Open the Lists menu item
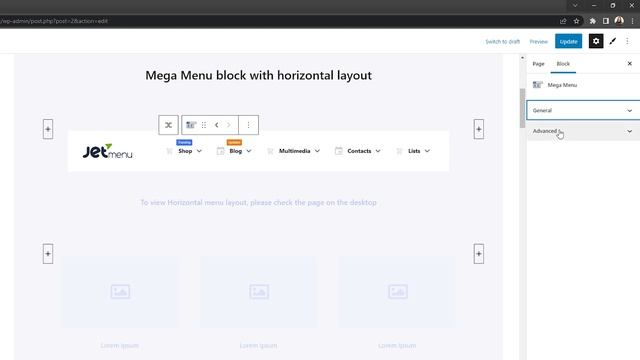 [414, 151]
